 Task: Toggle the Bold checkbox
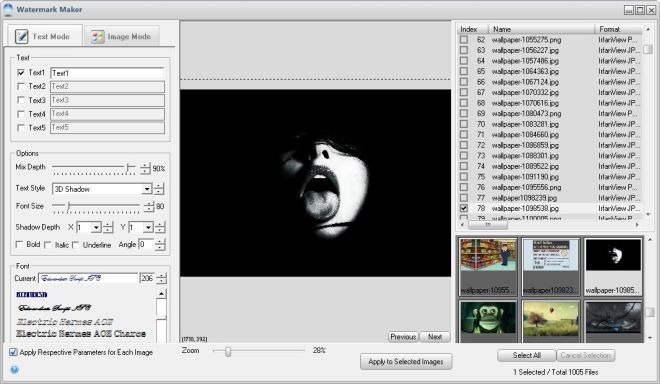click(x=19, y=245)
